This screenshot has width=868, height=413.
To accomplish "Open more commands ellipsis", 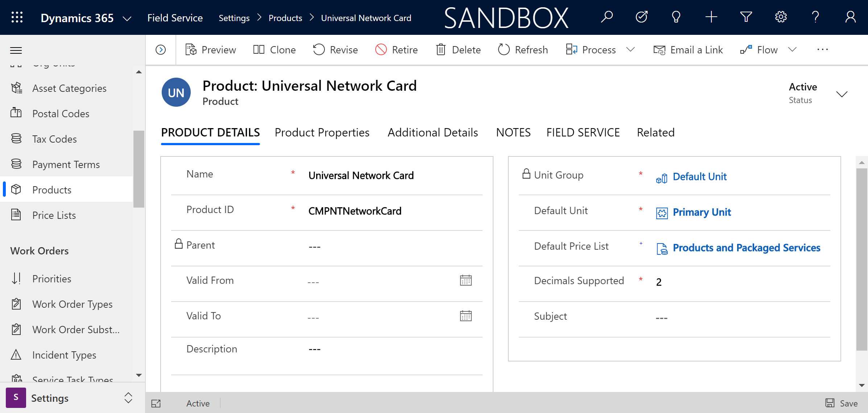I will coord(822,50).
